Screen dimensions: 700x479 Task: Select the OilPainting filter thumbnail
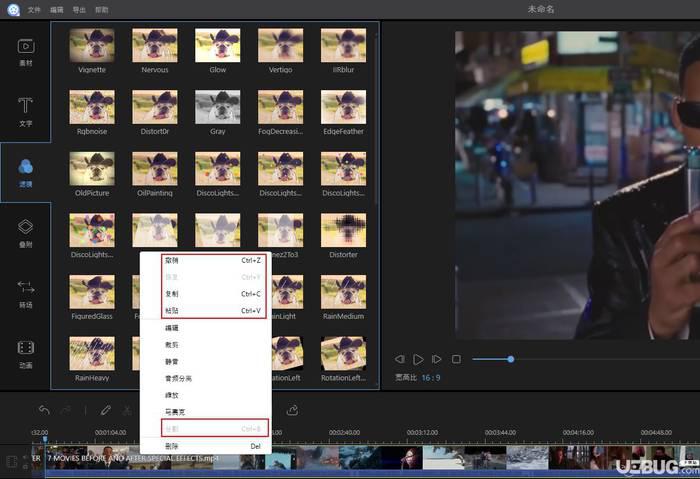(x=155, y=168)
